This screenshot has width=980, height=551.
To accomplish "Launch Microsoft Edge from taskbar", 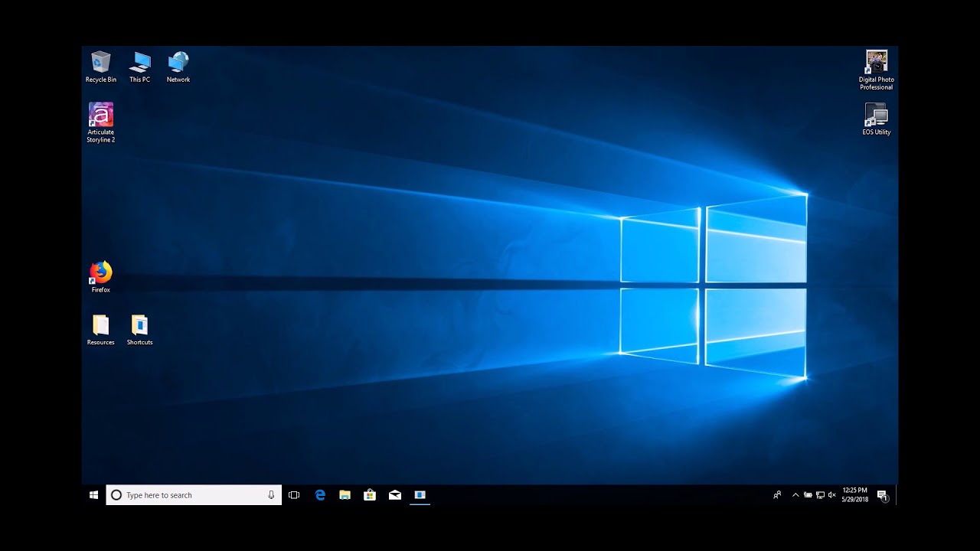I will click(x=320, y=495).
